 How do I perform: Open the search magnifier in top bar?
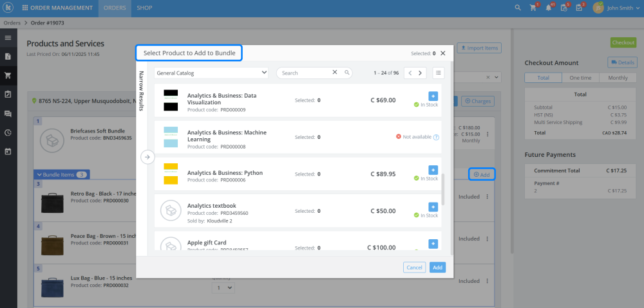tap(518, 8)
